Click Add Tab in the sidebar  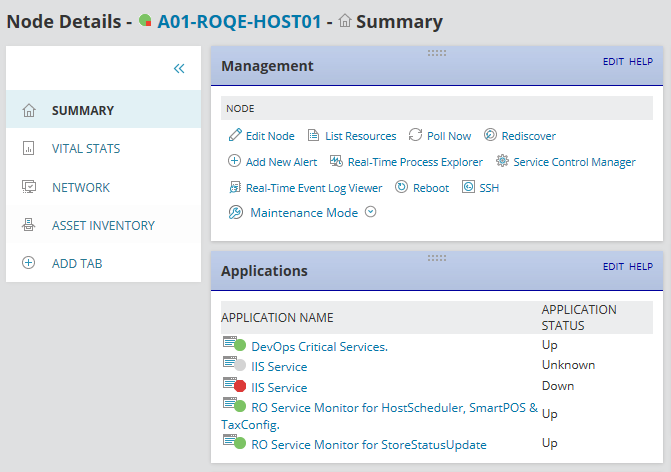coord(77,263)
